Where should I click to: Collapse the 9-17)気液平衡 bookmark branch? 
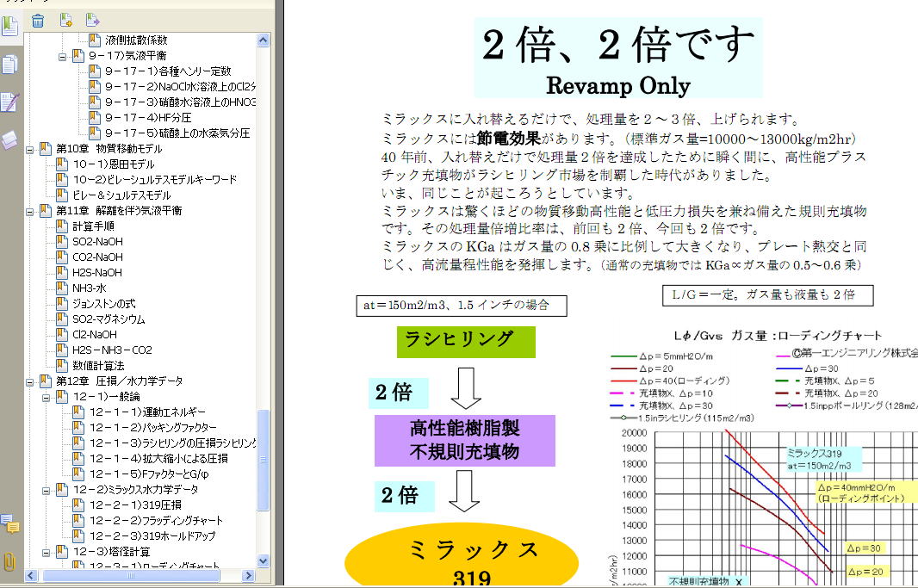tap(63, 56)
